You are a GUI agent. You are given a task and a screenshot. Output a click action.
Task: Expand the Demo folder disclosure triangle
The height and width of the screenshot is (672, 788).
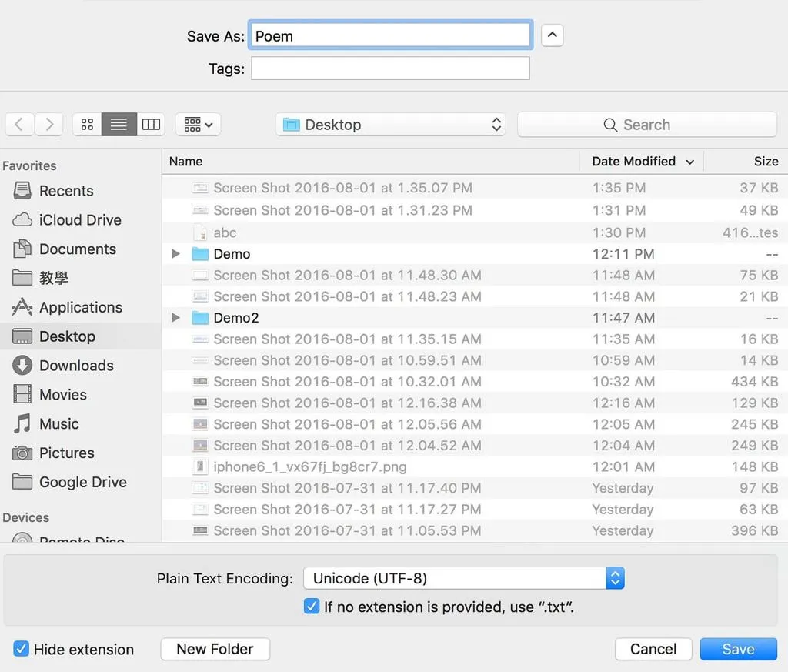175,254
